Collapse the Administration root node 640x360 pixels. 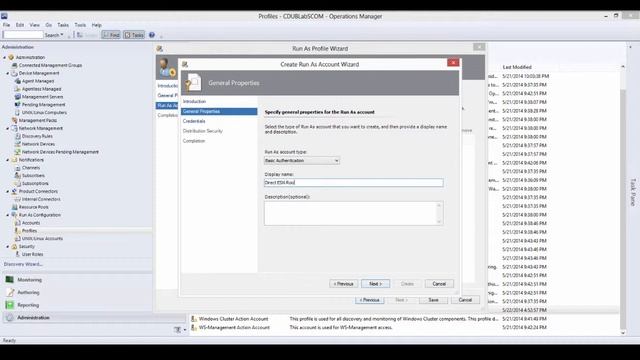(4, 58)
